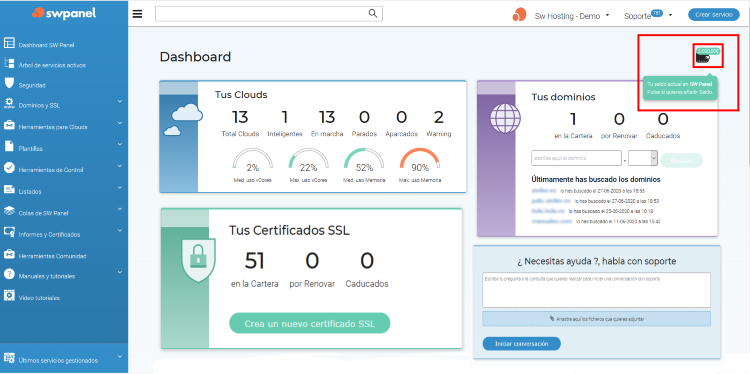Image resolution: width=750 pixels, height=374 pixels.
Task: Click the support question text area
Action: [x=596, y=290]
